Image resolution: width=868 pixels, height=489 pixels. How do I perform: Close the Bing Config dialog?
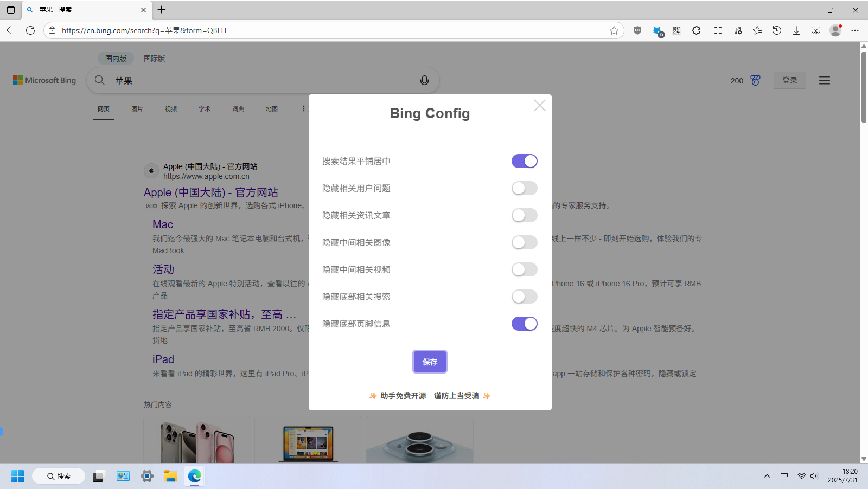(x=539, y=105)
